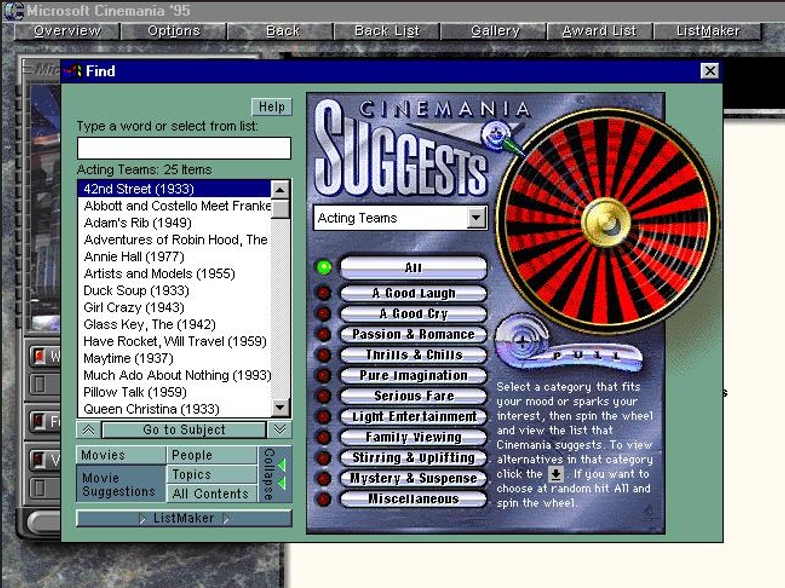Click the previous subject double-up arrow
785x588 pixels.
click(x=89, y=430)
